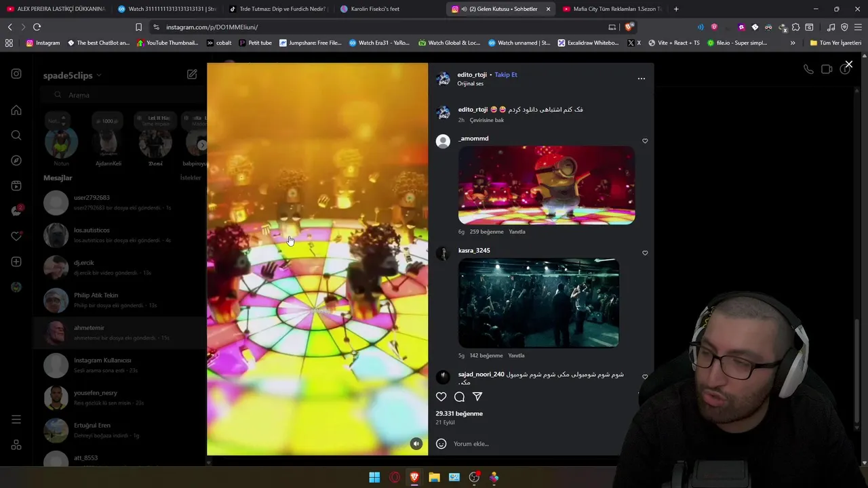
Task: Click the browser bookmark icon in address bar
Action: [x=138, y=27]
